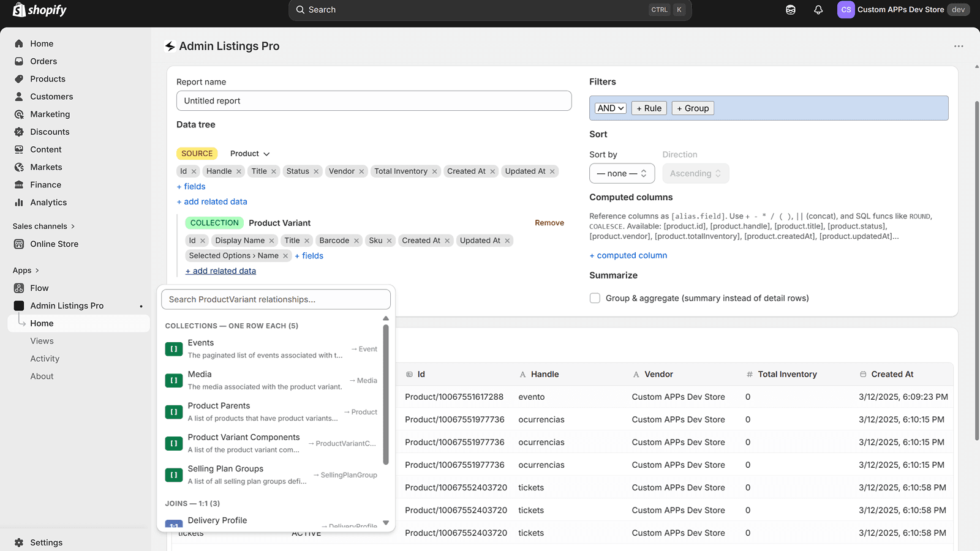Remove Selected Options Name chip
Screen dimensions: 980x551
285,256
